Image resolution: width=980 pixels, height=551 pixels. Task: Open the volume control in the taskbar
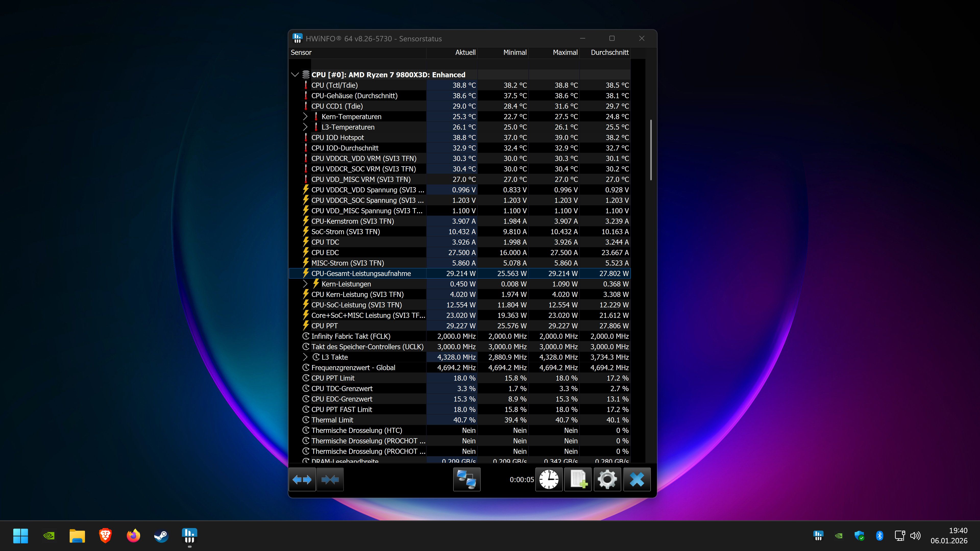pyautogui.click(x=916, y=535)
